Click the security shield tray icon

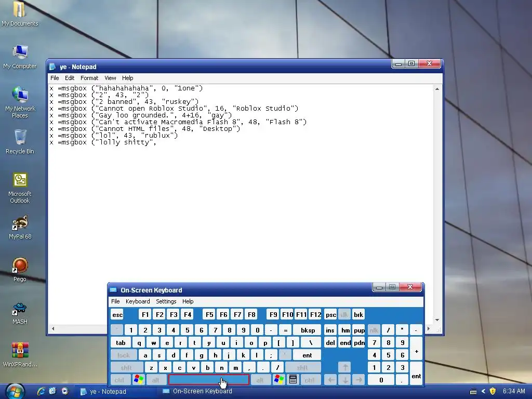tap(493, 391)
